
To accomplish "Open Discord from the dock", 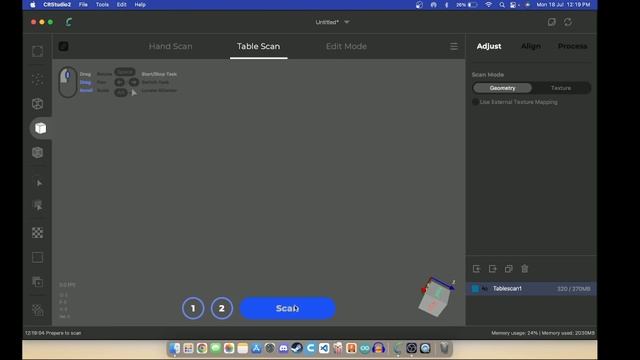I will pyautogui.click(x=283, y=348).
